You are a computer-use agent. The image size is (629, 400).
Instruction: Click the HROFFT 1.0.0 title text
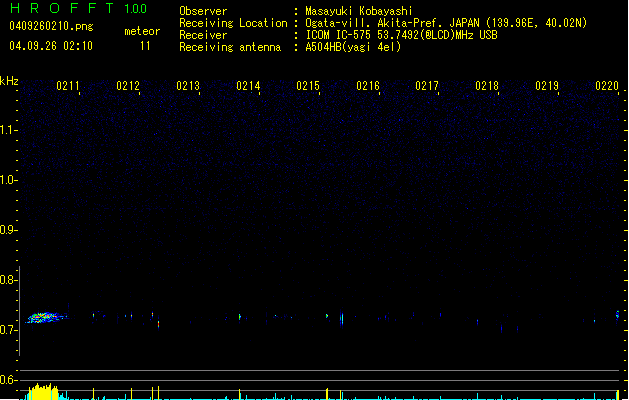click(x=78, y=8)
